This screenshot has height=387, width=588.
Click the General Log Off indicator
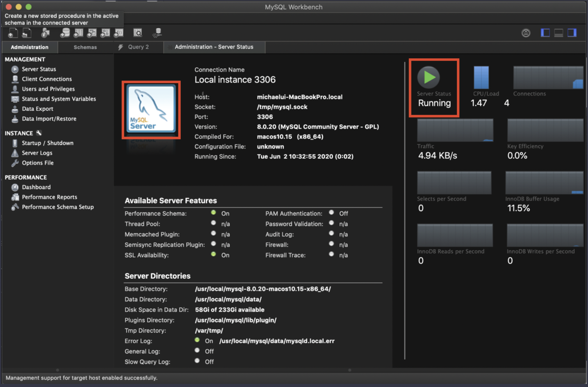click(x=197, y=351)
